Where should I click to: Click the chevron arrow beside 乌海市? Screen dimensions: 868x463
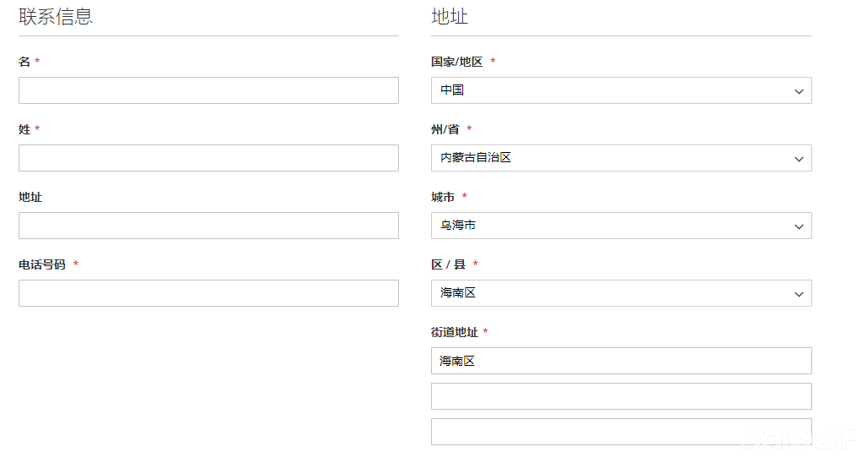[799, 226]
